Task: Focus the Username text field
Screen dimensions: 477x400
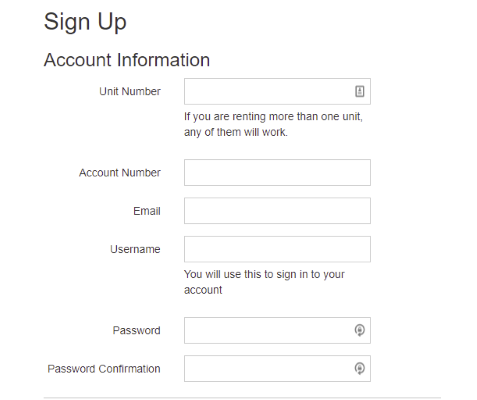Action: tap(277, 249)
